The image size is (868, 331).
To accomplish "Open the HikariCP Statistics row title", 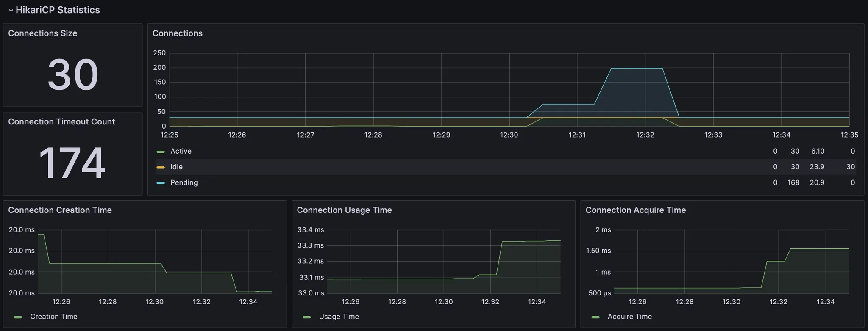I will (x=58, y=10).
